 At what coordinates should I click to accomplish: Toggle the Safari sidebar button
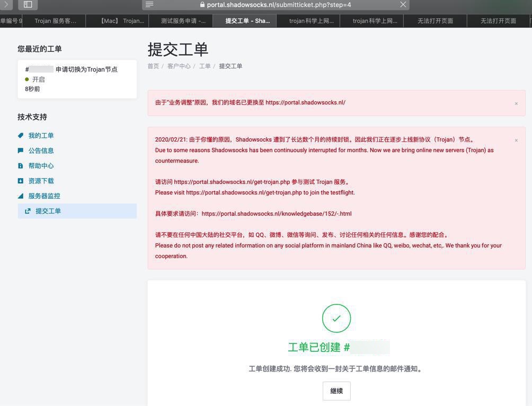click(28, 5)
